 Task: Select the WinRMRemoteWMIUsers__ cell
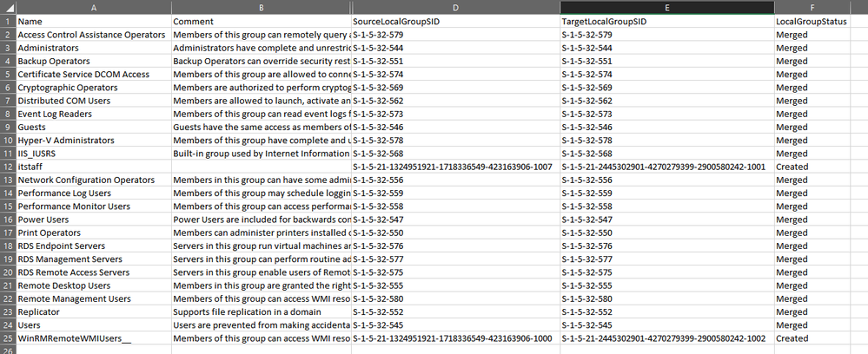(x=94, y=338)
